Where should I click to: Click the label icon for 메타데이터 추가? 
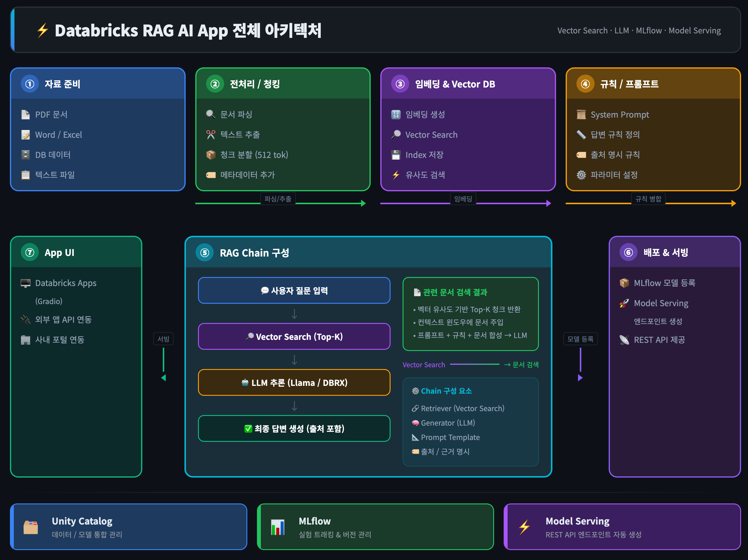211,175
